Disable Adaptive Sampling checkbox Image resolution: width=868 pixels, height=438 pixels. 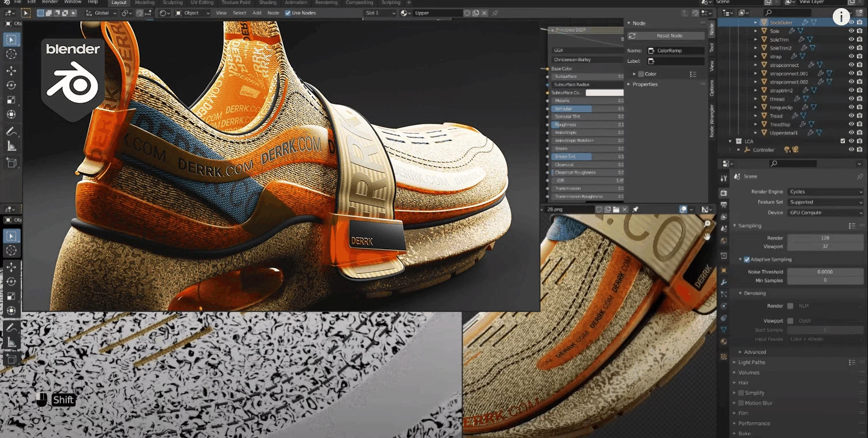pyautogui.click(x=747, y=259)
